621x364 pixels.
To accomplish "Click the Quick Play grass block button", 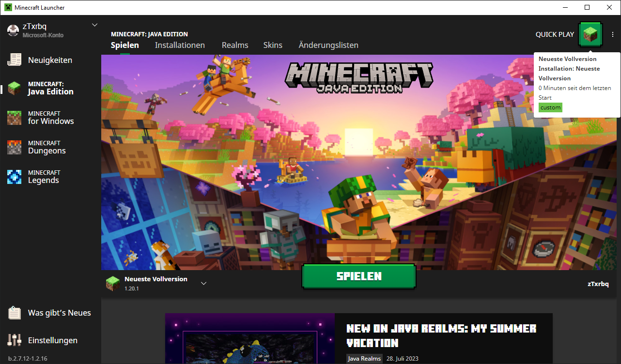I will pyautogui.click(x=590, y=34).
